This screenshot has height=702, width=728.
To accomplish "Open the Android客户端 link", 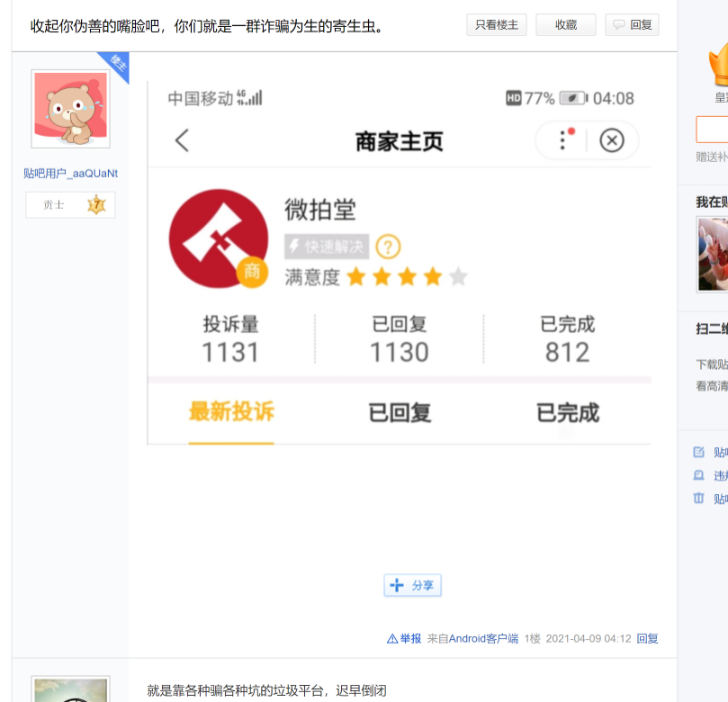I will click(x=483, y=639).
